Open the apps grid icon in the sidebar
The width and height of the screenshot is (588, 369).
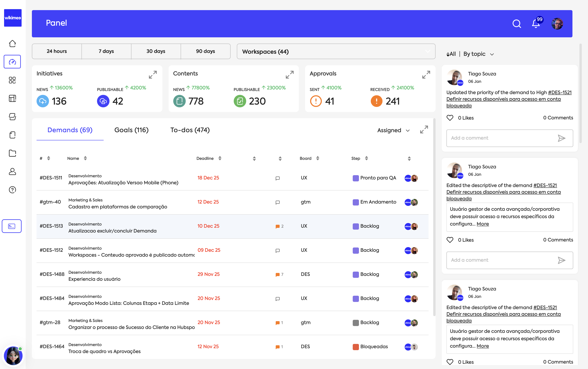tap(12, 80)
